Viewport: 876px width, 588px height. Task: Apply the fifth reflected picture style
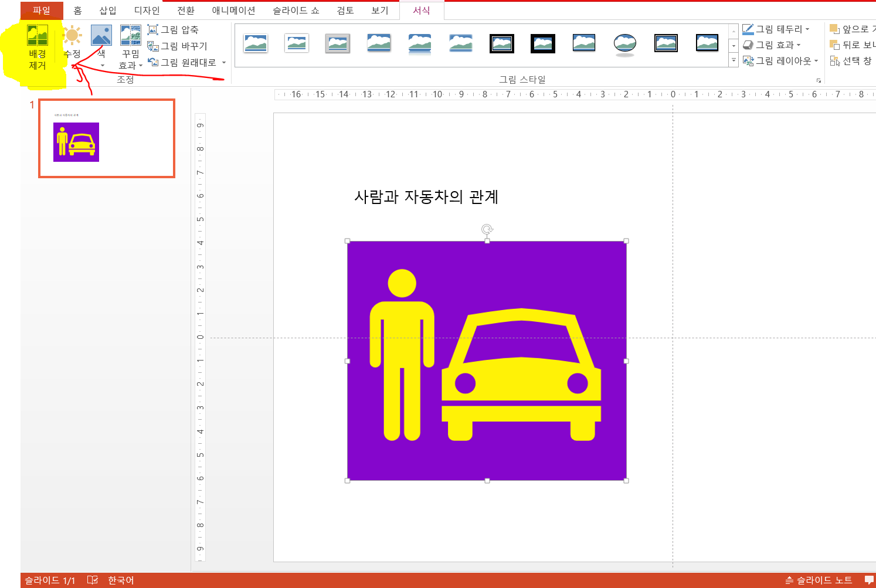[420, 43]
